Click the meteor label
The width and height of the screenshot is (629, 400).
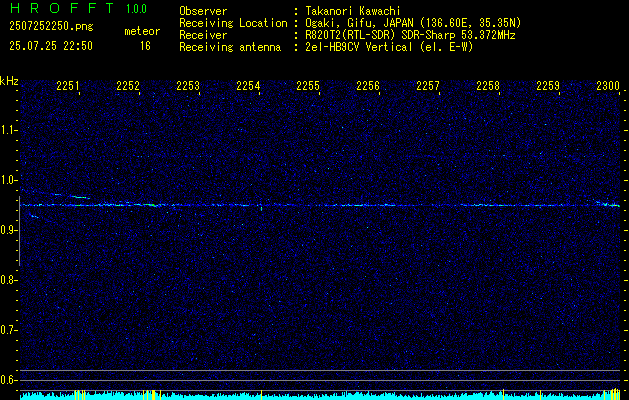coord(142,31)
